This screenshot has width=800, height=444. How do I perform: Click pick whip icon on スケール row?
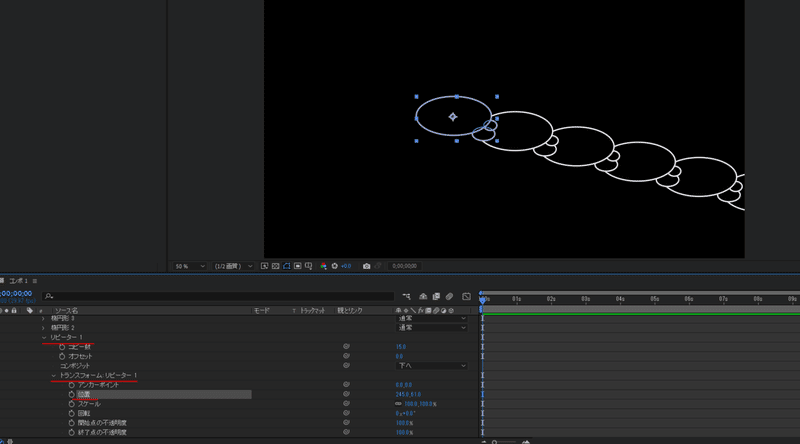click(x=346, y=404)
